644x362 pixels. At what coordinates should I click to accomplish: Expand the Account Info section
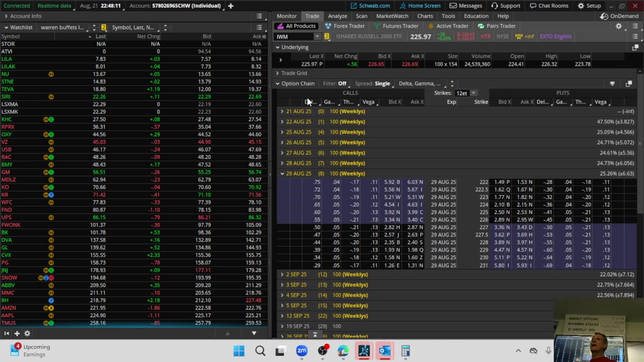pos(6,16)
